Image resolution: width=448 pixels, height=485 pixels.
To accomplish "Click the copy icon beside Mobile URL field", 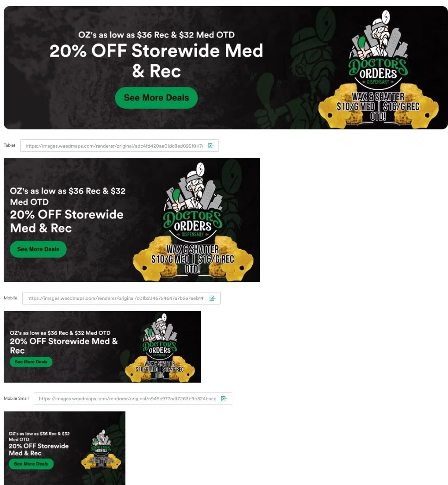I will 212,298.
